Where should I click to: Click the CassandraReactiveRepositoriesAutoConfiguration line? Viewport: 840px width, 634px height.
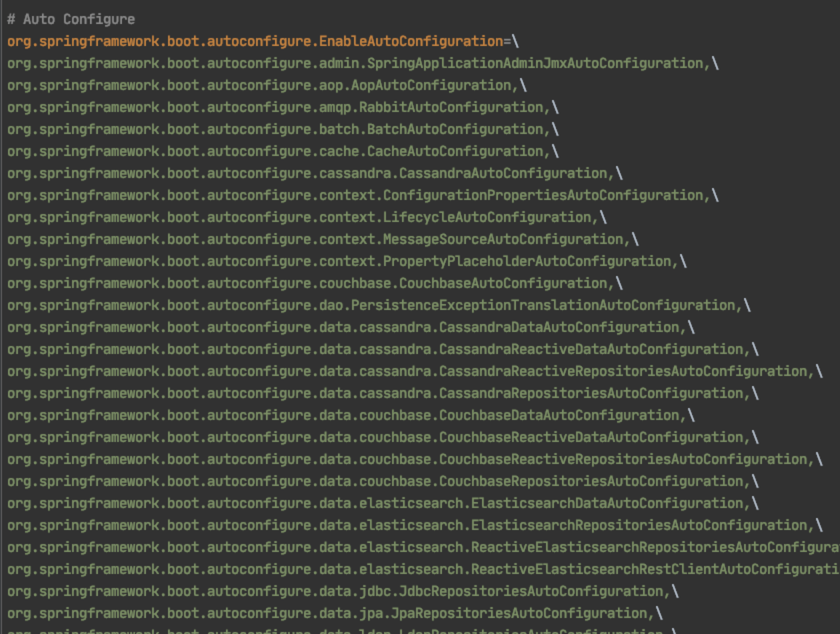[415, 371]
